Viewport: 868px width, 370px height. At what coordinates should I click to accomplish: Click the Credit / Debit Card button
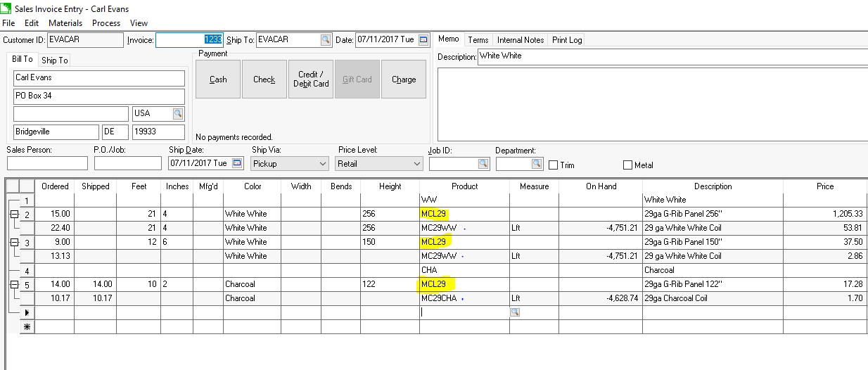[311, 79]
